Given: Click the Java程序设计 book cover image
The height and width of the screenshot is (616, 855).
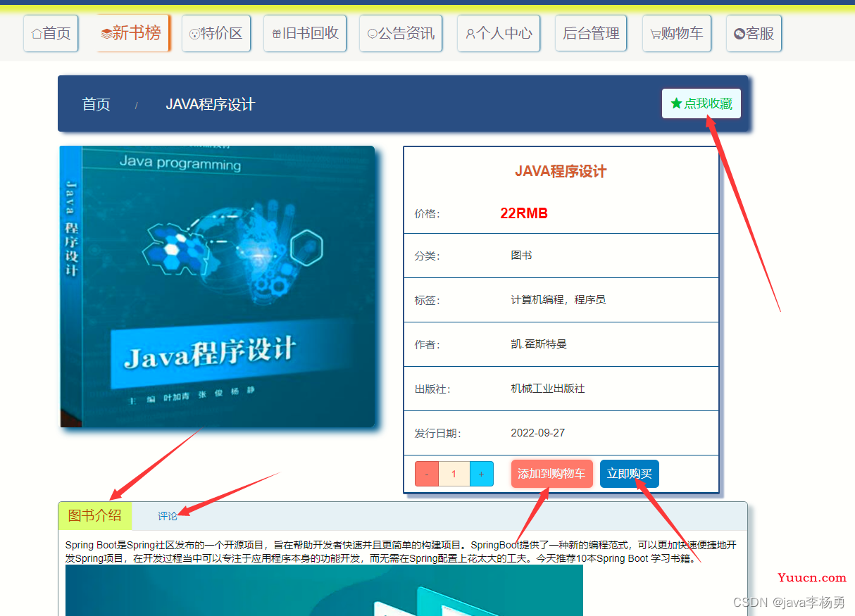Looking at the screenshot, I should [x=218, y=287].
